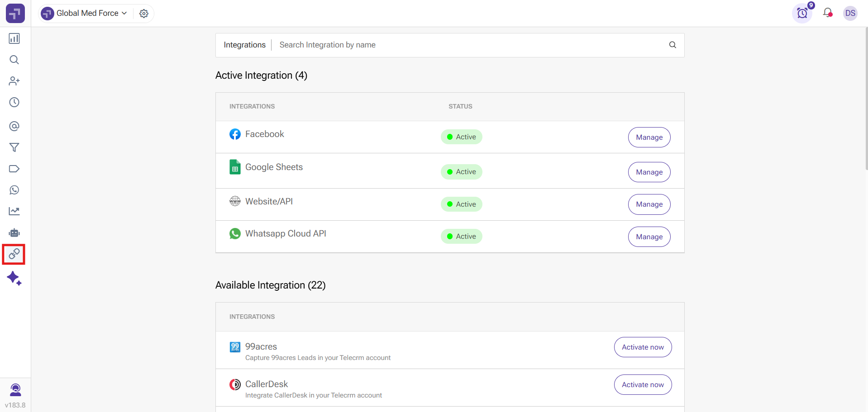
Task: Click the Google Sheets logo icon
Action: pyautogui.click(x=235, y=167)
